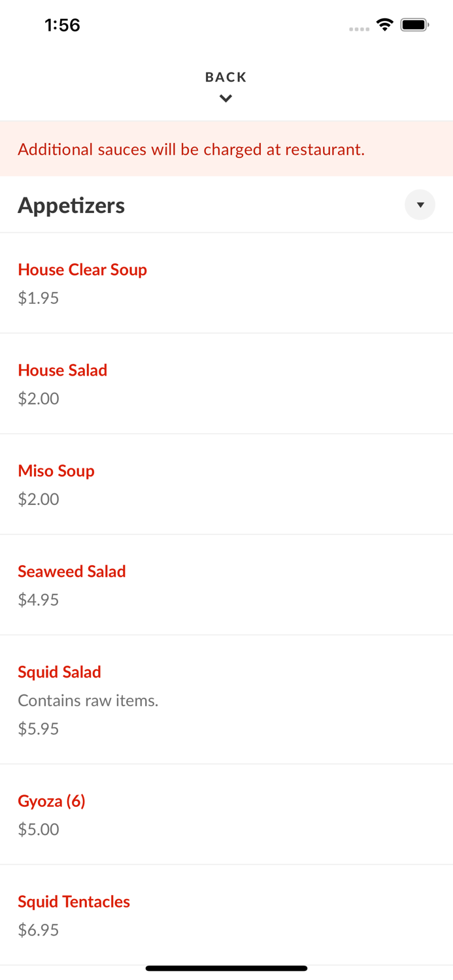Choose Seaweed Salad
The height and width of the screenshot is (980, 453).
[72, 571]
